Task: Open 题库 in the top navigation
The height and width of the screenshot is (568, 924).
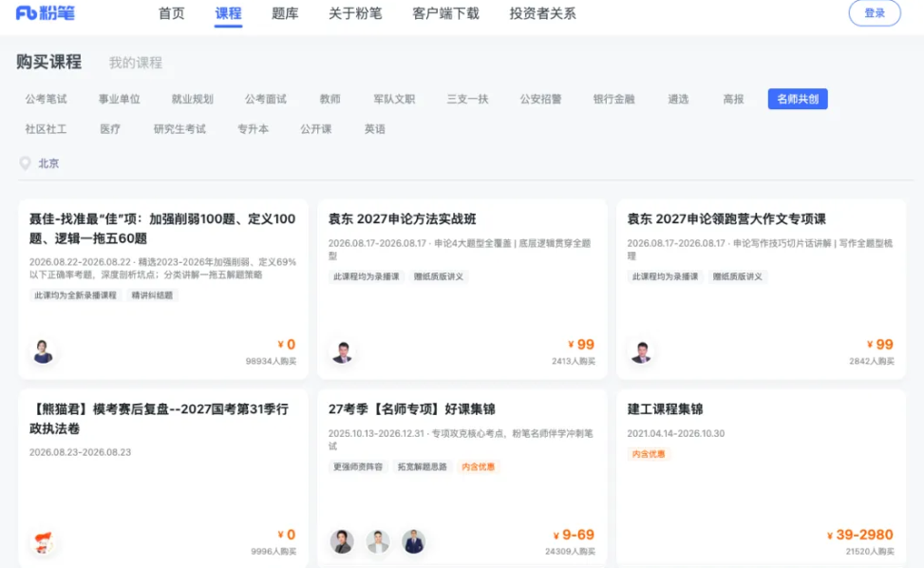Action: pyautogui.click(x=285, y=13)
